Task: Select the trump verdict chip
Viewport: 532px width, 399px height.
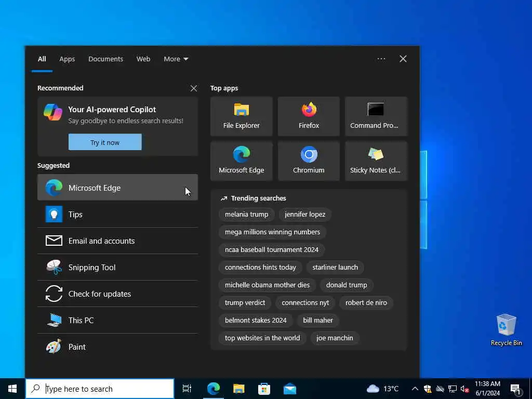Action: pos(245,302)
